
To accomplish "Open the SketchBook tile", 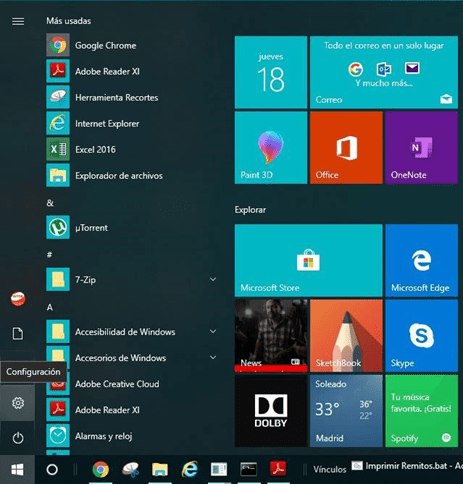I will [x=346, y=336].
